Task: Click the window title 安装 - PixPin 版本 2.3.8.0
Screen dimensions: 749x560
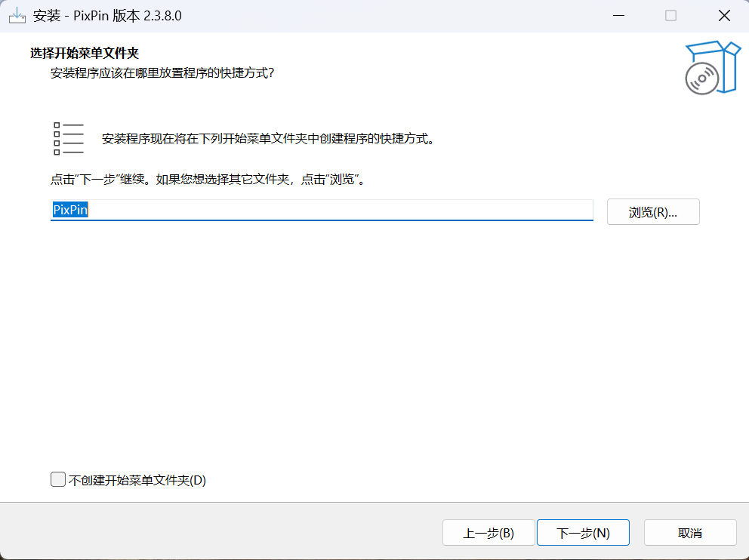Action: 107,16
